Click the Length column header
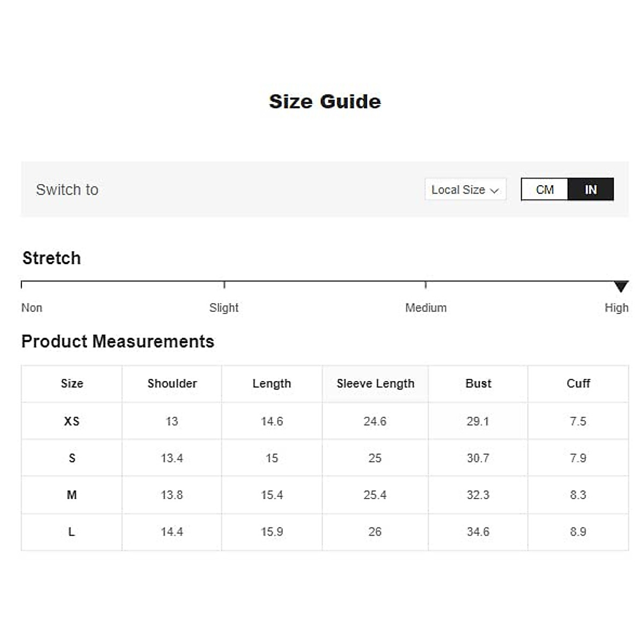Viewport: 644px width, 644px height. click(272, 384)
